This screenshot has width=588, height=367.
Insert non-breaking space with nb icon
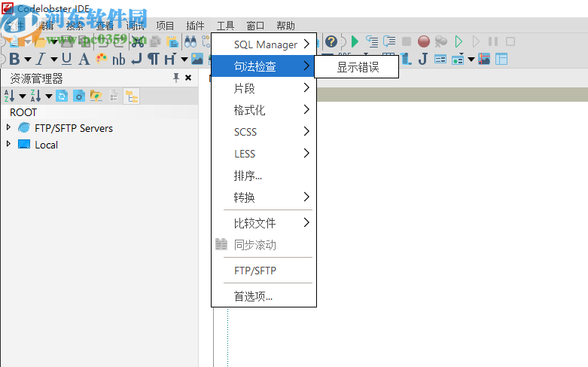point(118,60)
